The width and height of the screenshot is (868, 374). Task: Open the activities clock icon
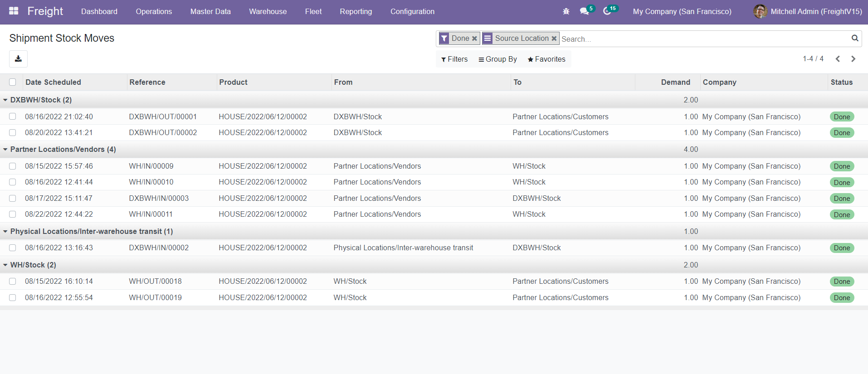tap(607, 11)
